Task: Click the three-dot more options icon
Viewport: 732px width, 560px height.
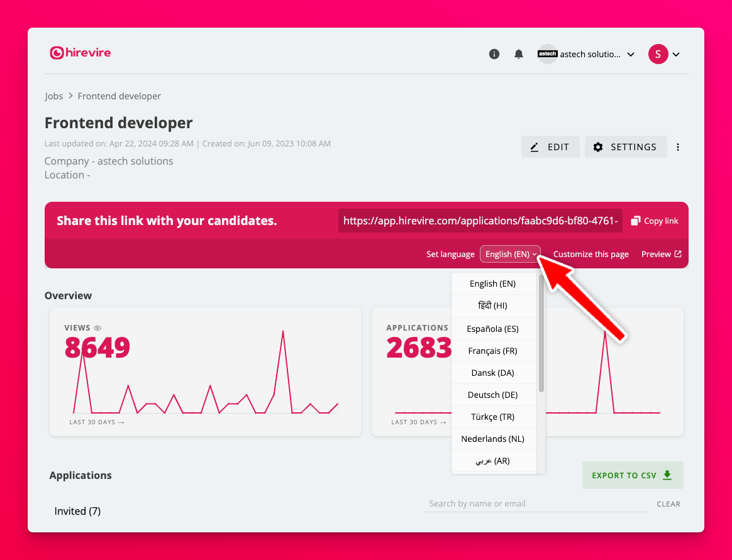Action: click(x=678, y=147)
